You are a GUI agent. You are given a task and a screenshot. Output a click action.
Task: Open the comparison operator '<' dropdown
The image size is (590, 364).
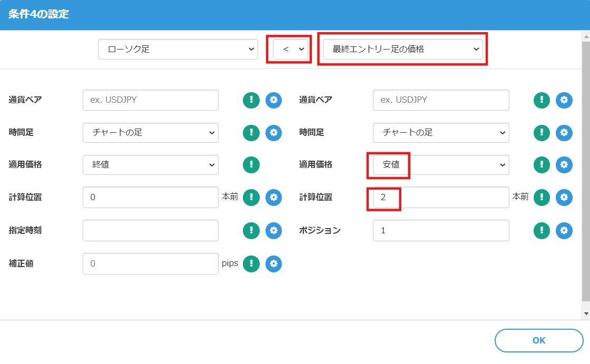[290, 50]
